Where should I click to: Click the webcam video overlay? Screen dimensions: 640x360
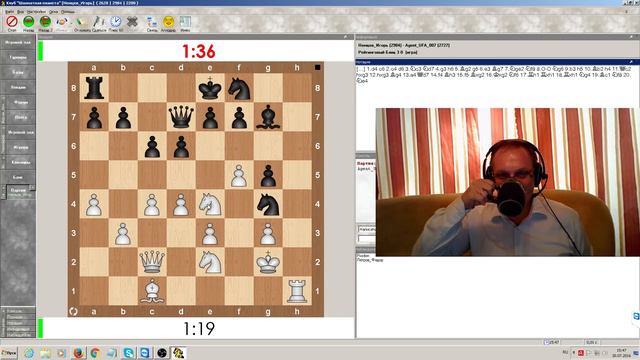507,182
